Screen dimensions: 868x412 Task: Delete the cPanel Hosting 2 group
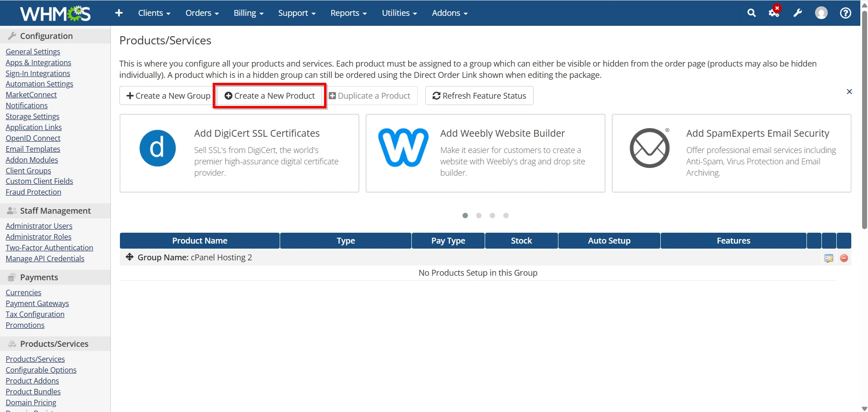(x=844, y=258)
